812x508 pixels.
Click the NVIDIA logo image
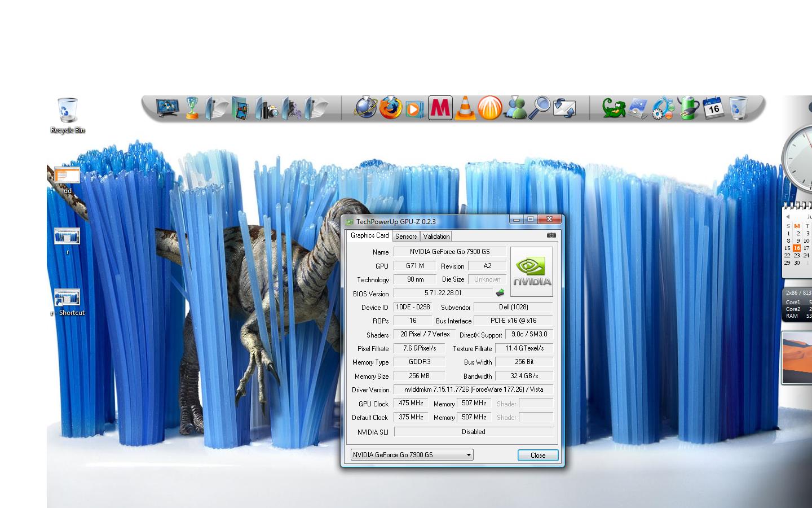tap(531, 271)
